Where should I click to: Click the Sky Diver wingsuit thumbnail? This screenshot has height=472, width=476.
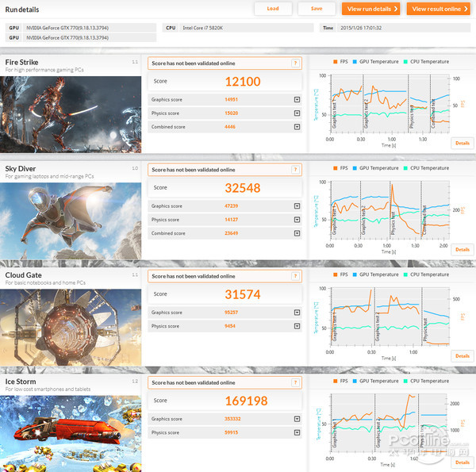pos(71,221)
